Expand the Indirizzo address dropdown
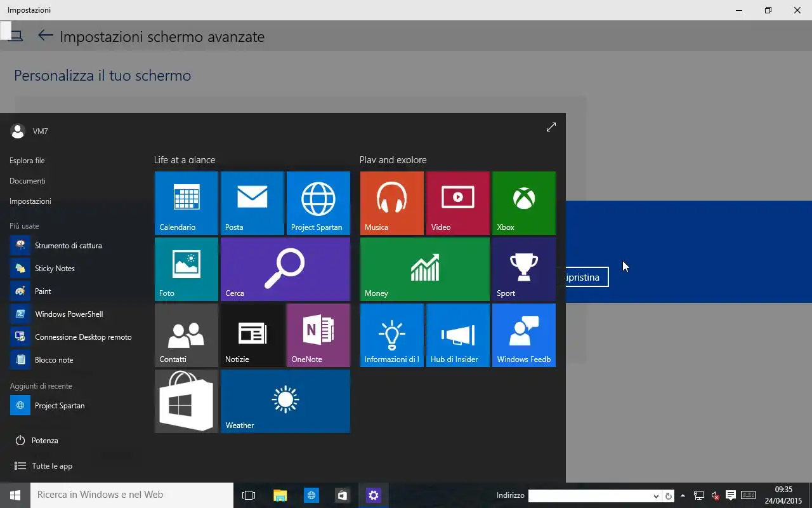Image resolution: width=812 pixels, height=508 pixels. click(656, 496)
